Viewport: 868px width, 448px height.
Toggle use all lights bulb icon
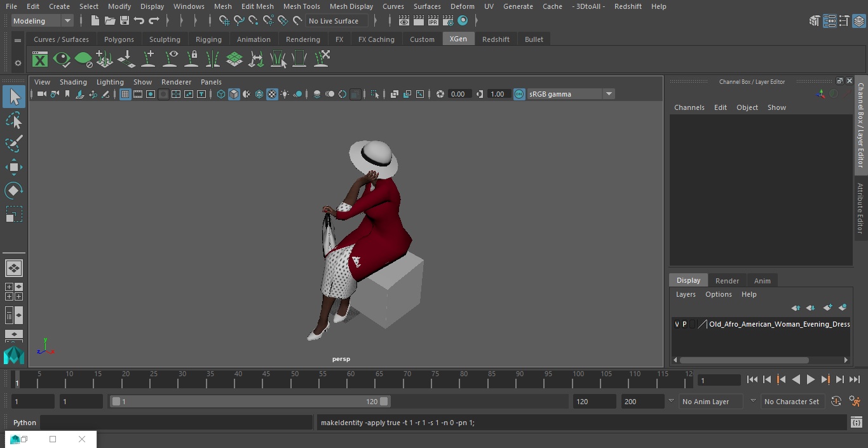tap(285, 94)
